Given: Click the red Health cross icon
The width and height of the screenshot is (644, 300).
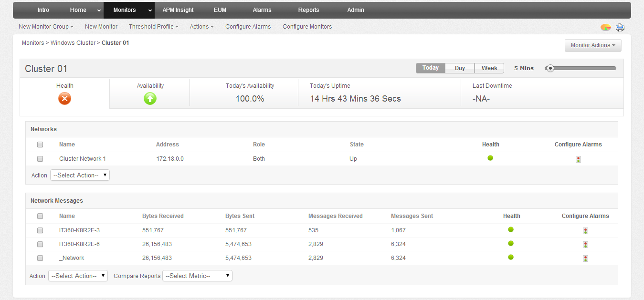Looking at the screenshot, I should coord(64,99).
